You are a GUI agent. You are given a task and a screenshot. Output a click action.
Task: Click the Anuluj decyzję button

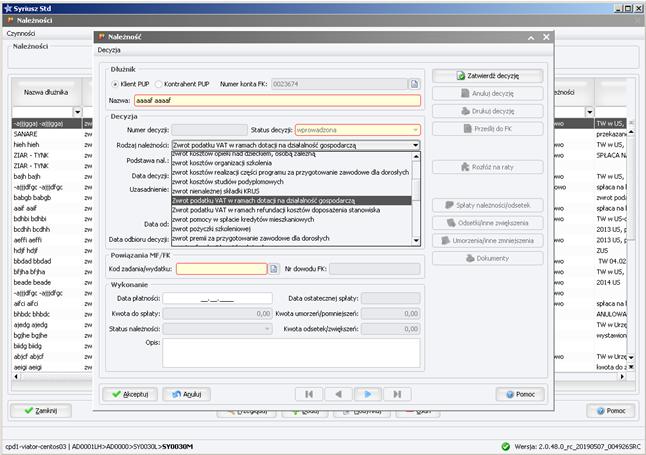(487, 94)
